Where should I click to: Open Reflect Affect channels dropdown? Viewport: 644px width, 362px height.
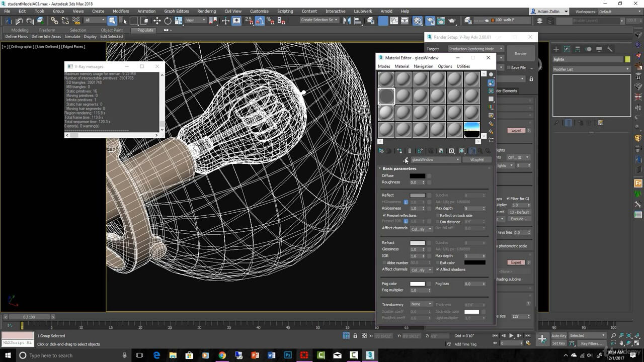click(421, 229)
